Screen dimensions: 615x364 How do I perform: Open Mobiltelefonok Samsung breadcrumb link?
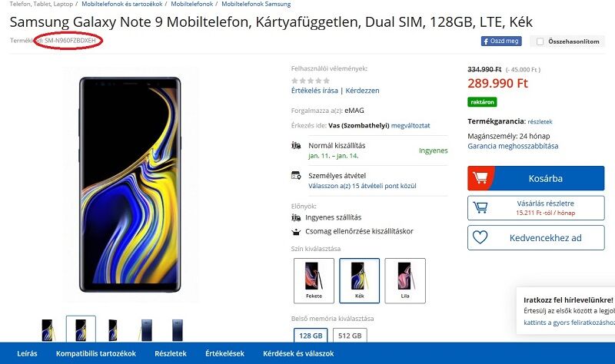[x=256, y=4]
